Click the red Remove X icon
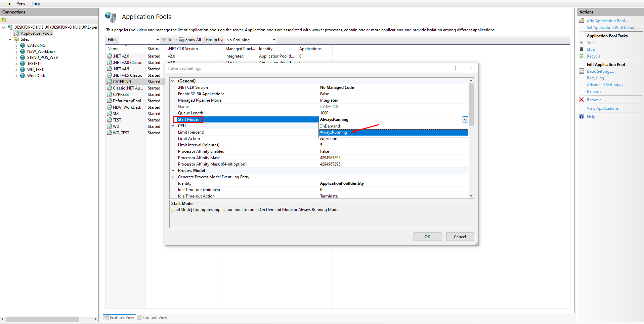Screen dimensions: 644x324 tap(582, 100)
